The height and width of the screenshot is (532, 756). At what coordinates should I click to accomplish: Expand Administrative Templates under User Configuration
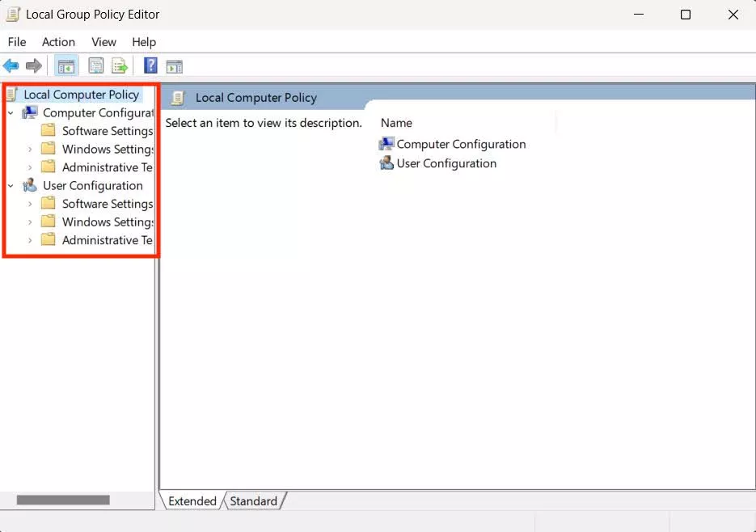click(x=30, y=240)
